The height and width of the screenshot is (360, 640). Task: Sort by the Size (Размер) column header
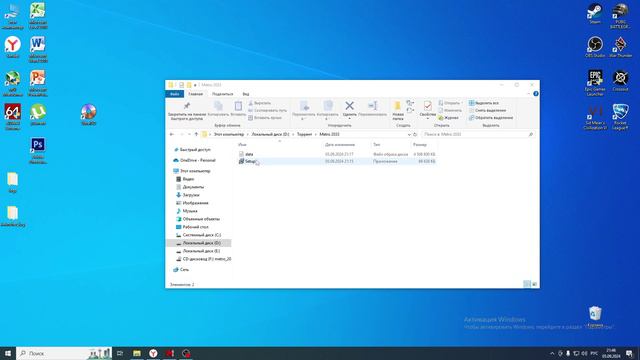[x=424, y=144]
